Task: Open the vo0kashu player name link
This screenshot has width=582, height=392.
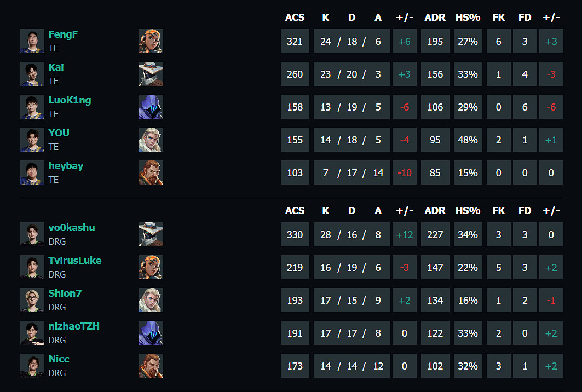Action: pos(71,228)
